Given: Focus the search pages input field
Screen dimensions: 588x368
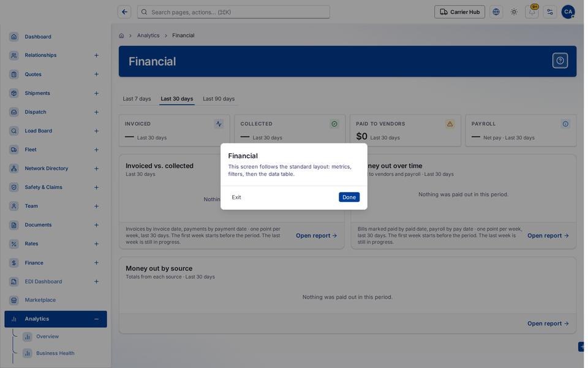Looking at the screenshot, I should click(233, 12).
